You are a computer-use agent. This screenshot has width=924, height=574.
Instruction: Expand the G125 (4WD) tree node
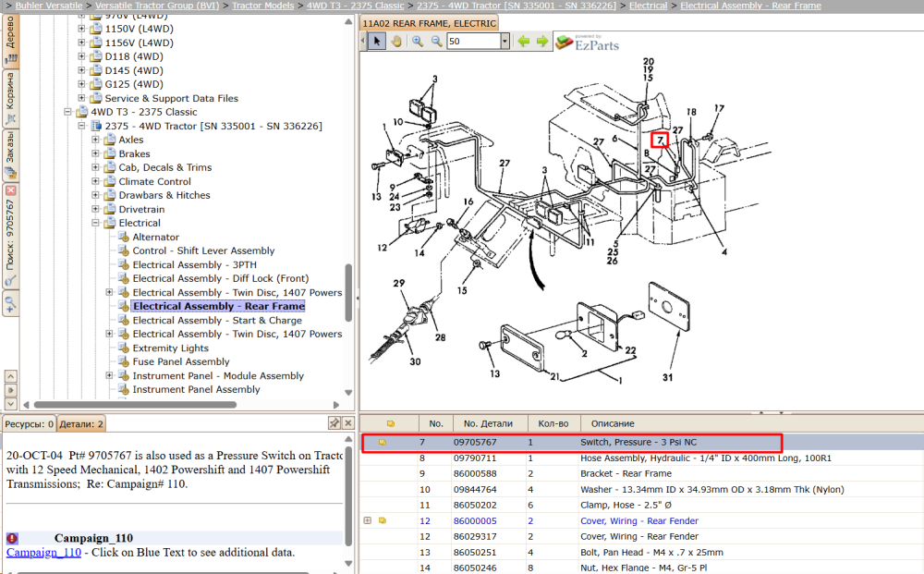pyautogui.click(x=81, y=84)
